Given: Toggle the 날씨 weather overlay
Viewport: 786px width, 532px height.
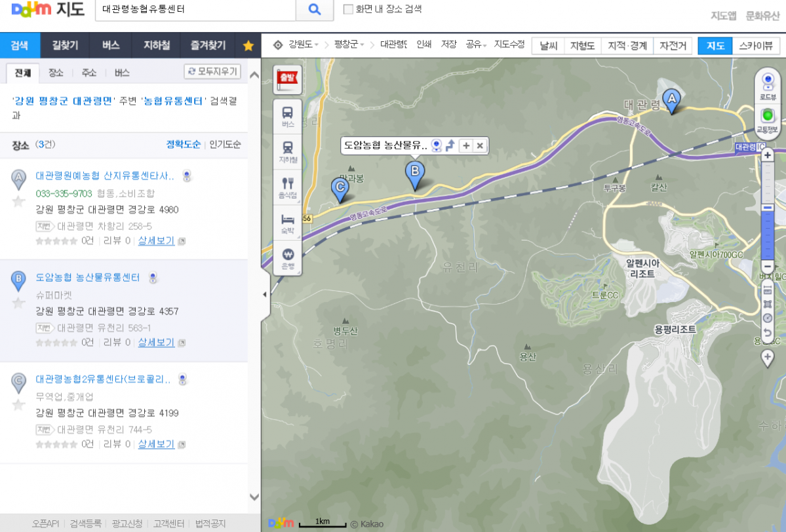Looking at the screenshot, I should tap(549, 46).
